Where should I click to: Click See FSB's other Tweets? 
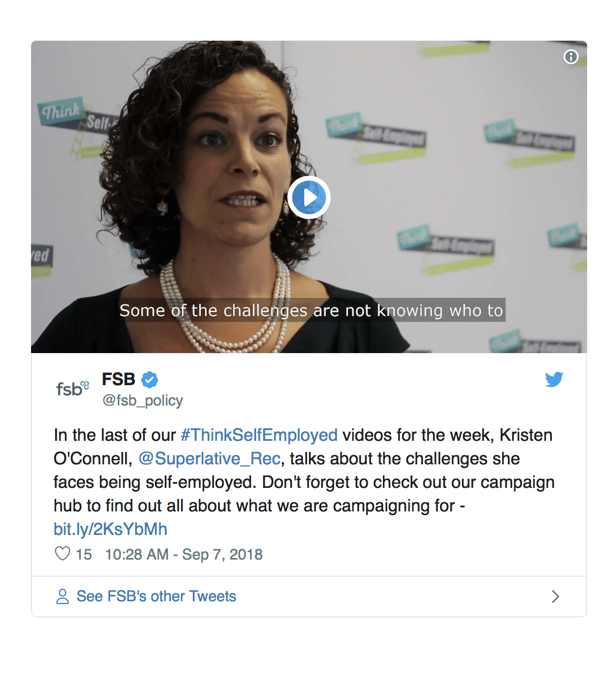(x=156, y=596)
